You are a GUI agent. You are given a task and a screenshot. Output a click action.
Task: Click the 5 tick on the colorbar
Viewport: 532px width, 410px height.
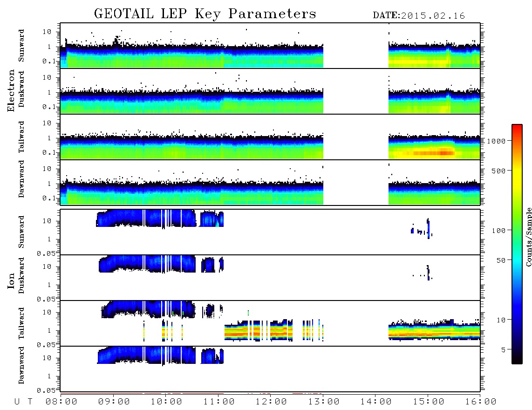504,349
